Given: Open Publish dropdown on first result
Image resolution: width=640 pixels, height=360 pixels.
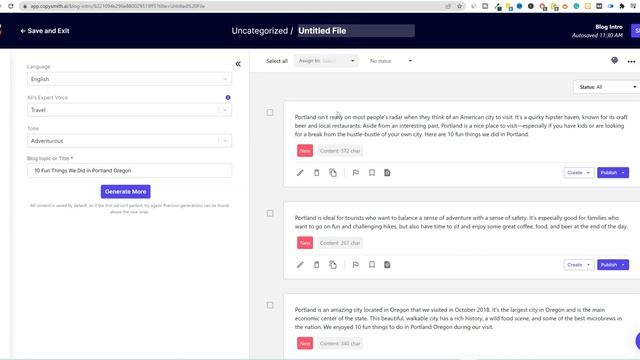Looking at the screenshot, I should tap(613, 173).
